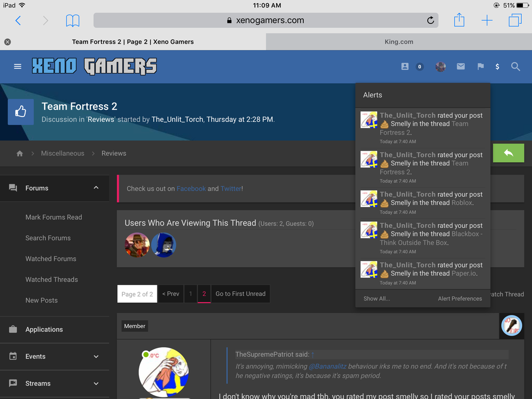Image resolution: width=532 pixels, height=399 pixels.
Task: Click the Forums sidebar chat icon
Action: pos(13,188)
